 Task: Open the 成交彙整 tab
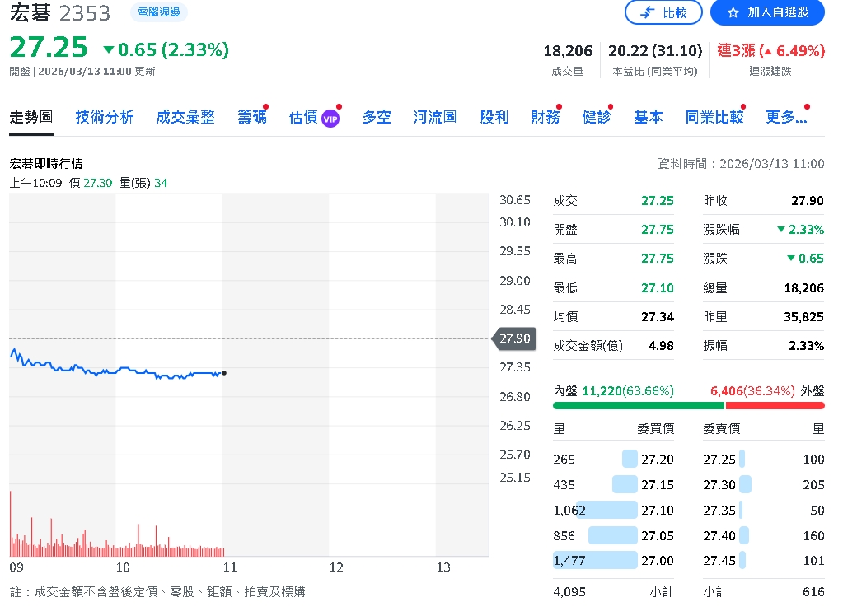tap(185, 117)
